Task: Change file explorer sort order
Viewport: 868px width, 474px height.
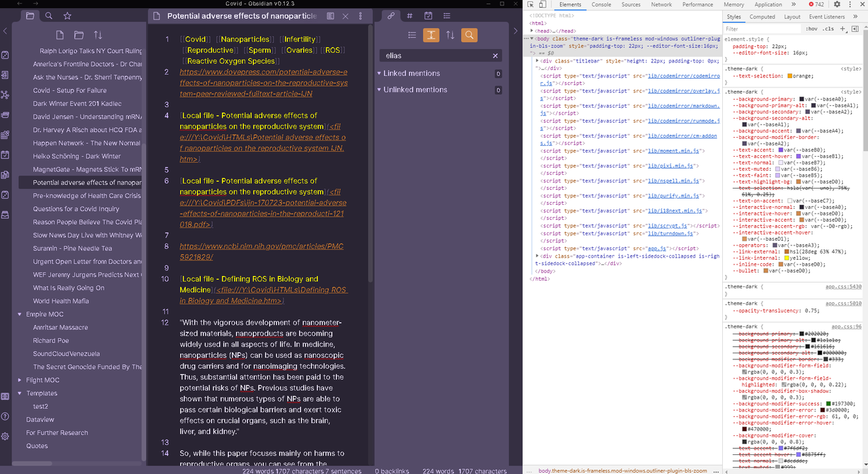Action: click(98, 35)
